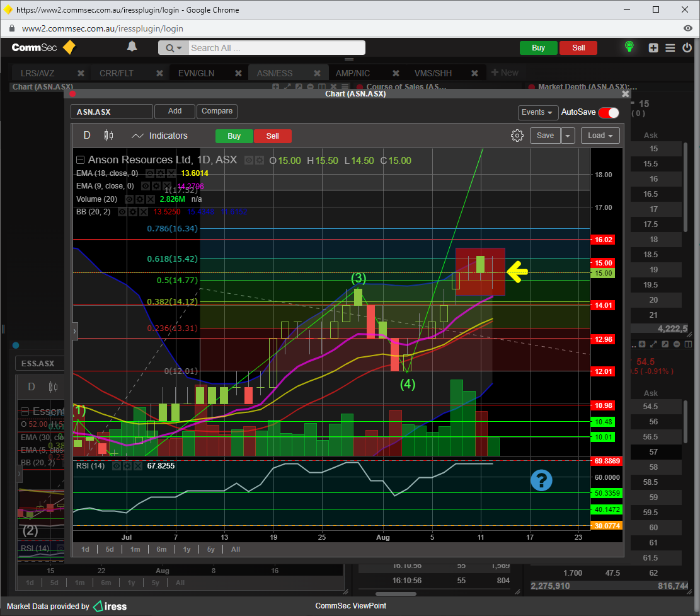700x616 pixels.
Task: Add a new widget with the plus icon
Action: [x=653, y=48]
